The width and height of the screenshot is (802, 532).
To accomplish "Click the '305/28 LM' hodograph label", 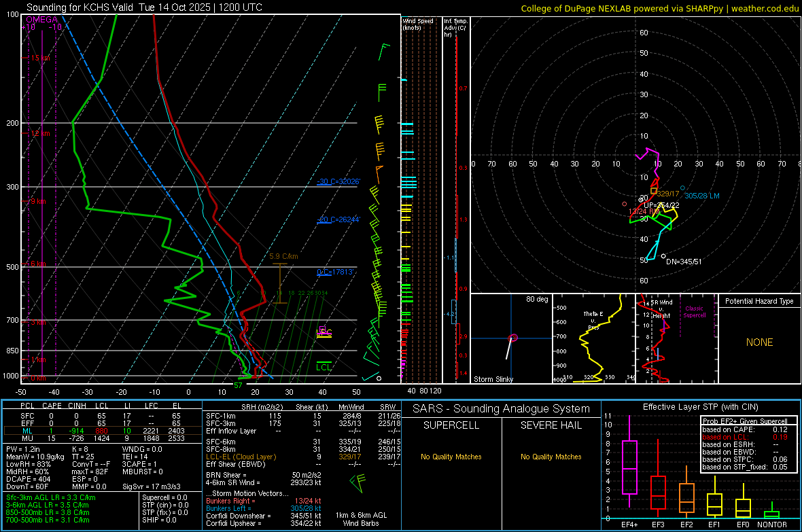I will coord(701,196).
